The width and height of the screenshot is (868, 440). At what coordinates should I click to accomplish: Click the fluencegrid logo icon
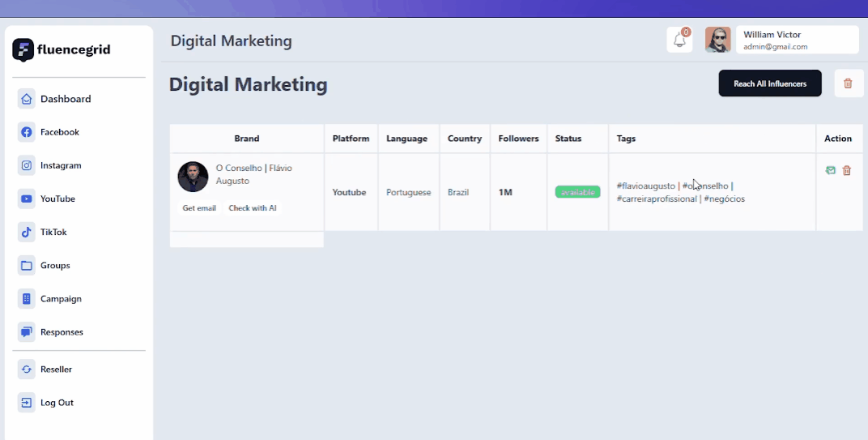(23, 50)
